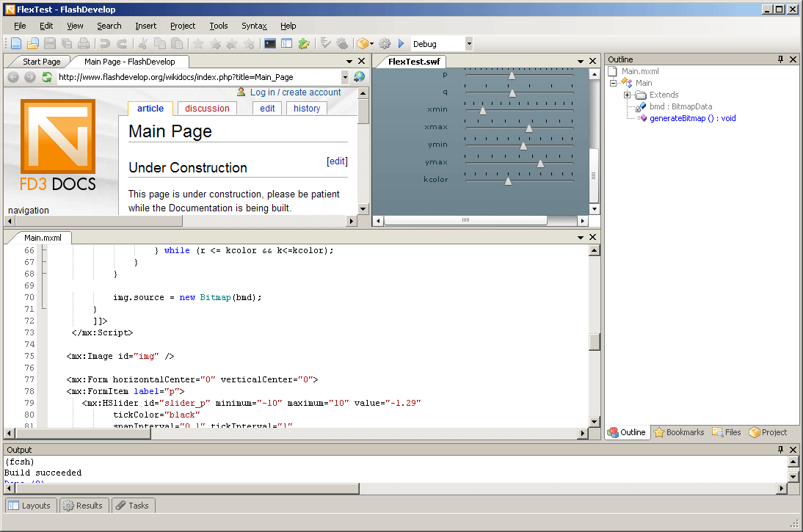This screenshot has width=803, height=532.
Task: Click the Next Bookmark star icon
Action: point(216,44)
